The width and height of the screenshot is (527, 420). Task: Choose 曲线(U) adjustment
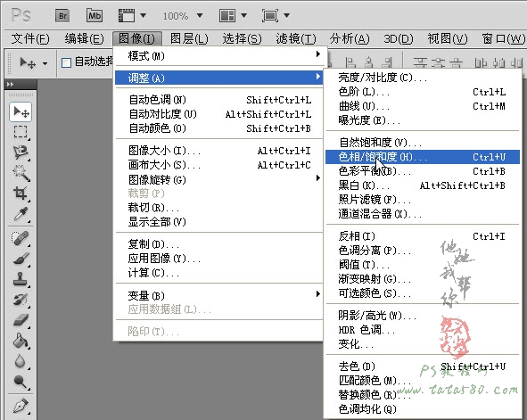pyautogui.click(x=423, y=106)
